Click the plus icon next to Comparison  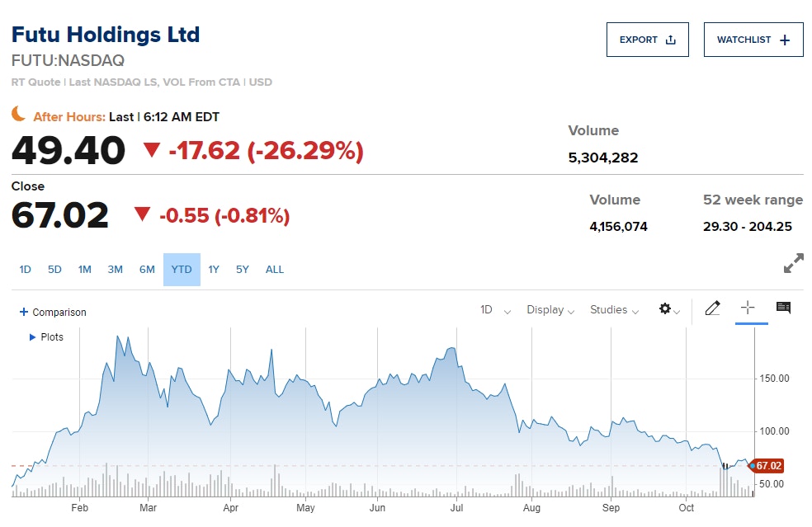coord(24,313)
